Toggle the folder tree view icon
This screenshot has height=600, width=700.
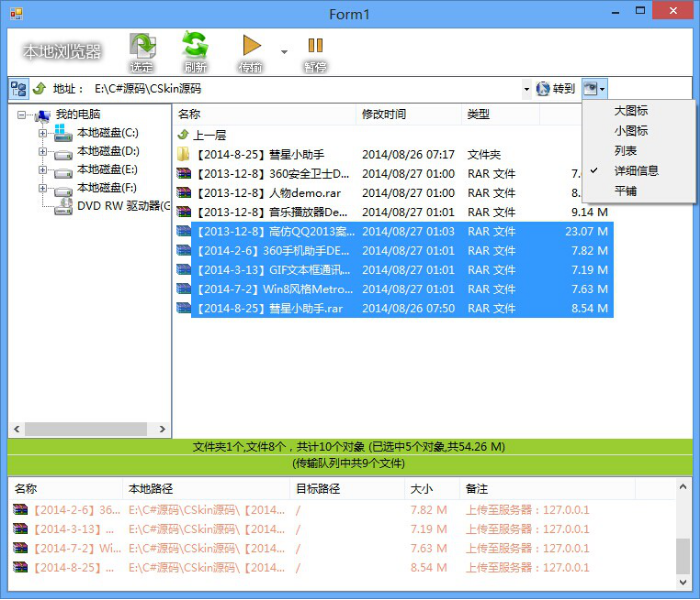(19, 88)
